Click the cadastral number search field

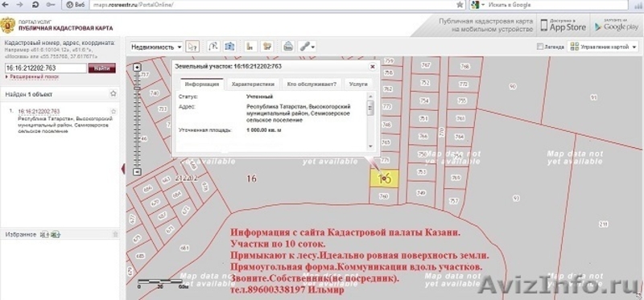46,68
